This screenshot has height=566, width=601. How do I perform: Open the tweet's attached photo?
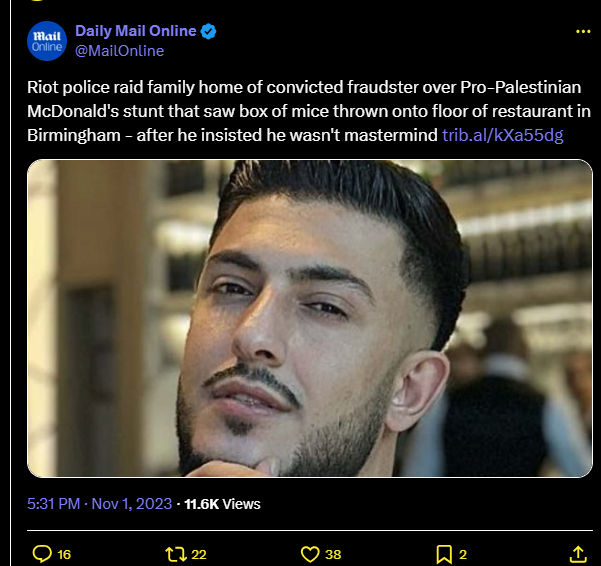309,317
